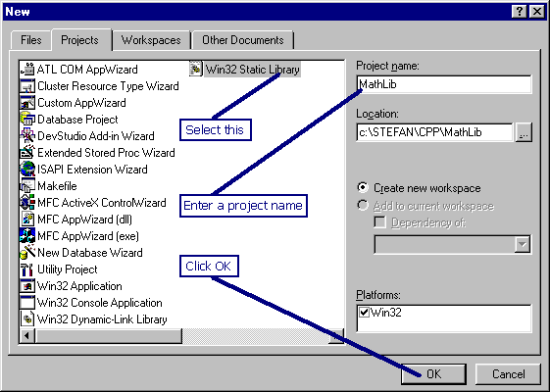Pick the Custom AppWizard icon

[27, 103]
